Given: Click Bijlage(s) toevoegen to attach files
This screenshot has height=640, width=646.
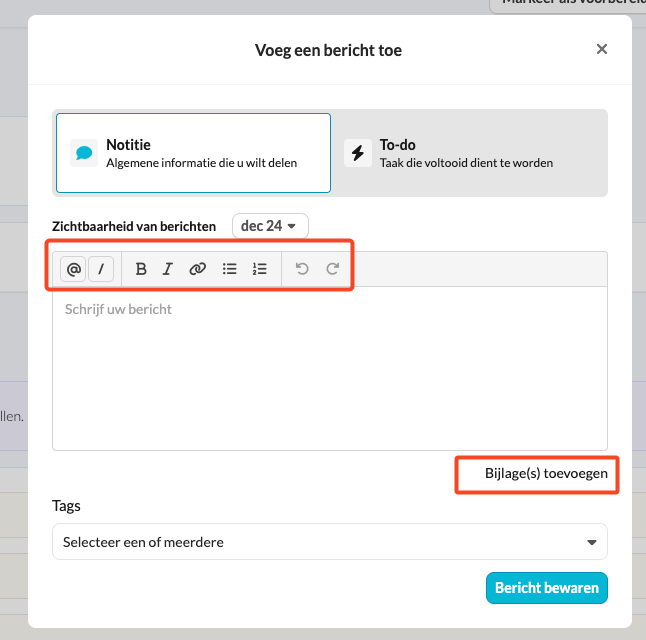Looking at the screenshot, I should [x=546, y=474].
